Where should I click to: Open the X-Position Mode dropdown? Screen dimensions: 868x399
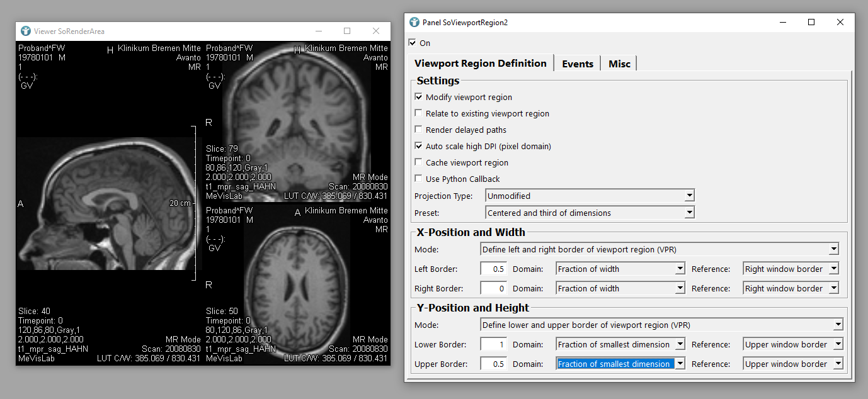(x=659, y=249)
